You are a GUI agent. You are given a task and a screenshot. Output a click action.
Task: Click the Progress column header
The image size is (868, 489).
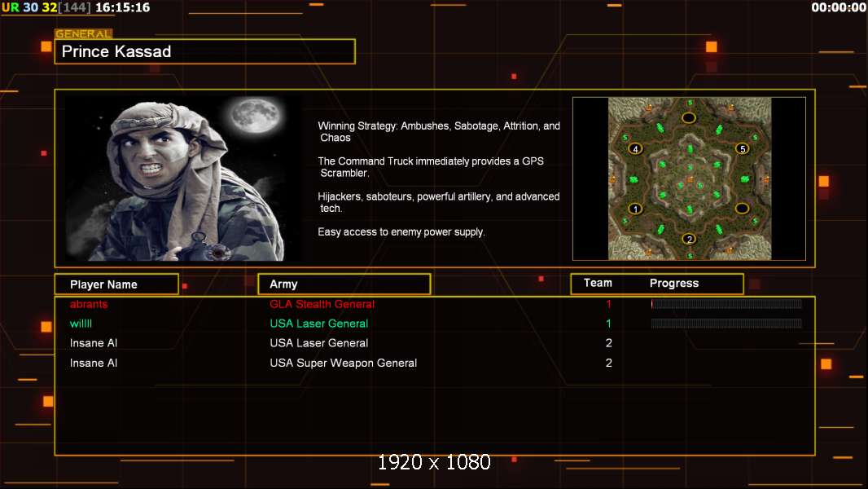point(673,283)
